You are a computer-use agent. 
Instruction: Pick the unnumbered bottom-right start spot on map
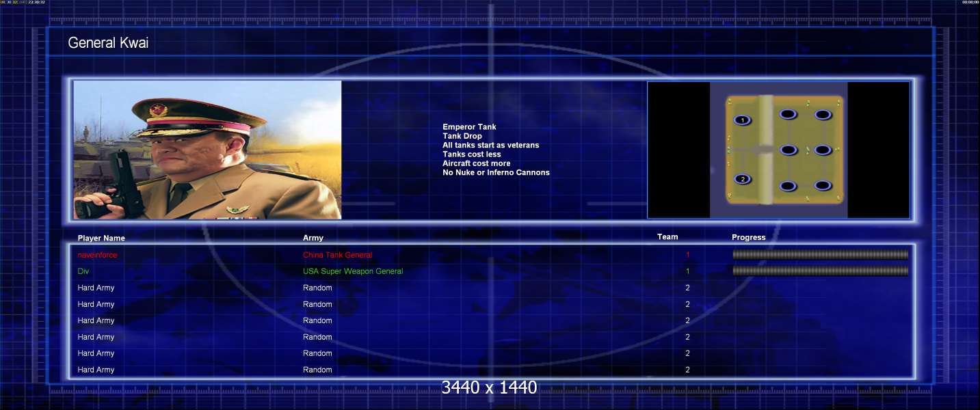[x=823, y=186]
